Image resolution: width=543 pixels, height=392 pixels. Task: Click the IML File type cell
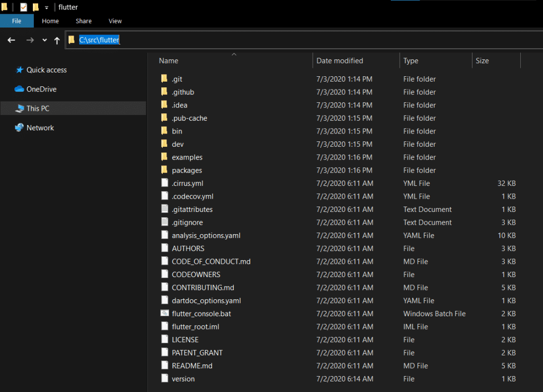click(x=416, y=327)
